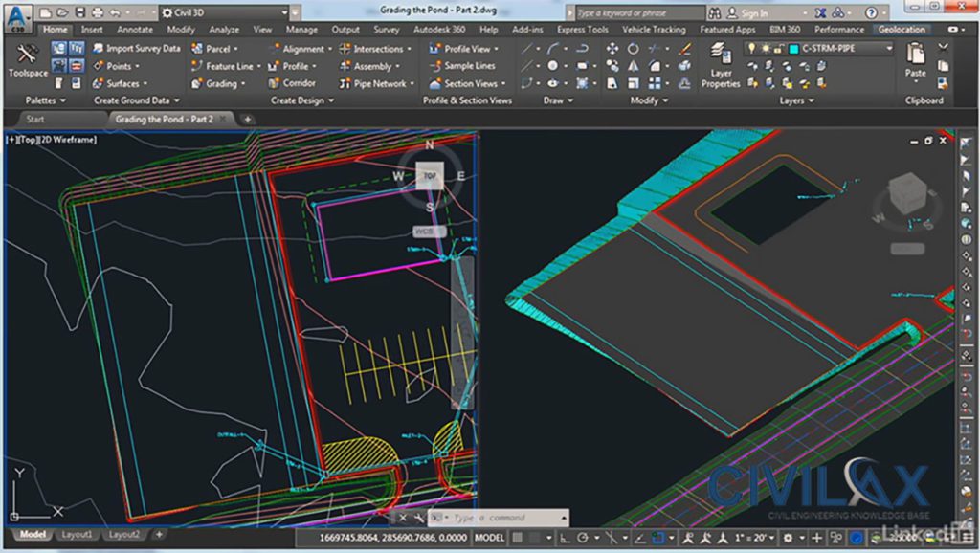Switch to the Layout1 tab
The height and width of the screenshot is (553, 980).
tap(76, 535)
